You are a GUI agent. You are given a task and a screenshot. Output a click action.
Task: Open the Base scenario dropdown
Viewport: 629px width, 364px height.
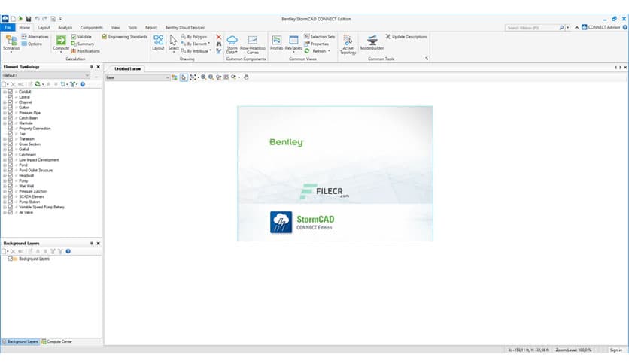(137, 77)
